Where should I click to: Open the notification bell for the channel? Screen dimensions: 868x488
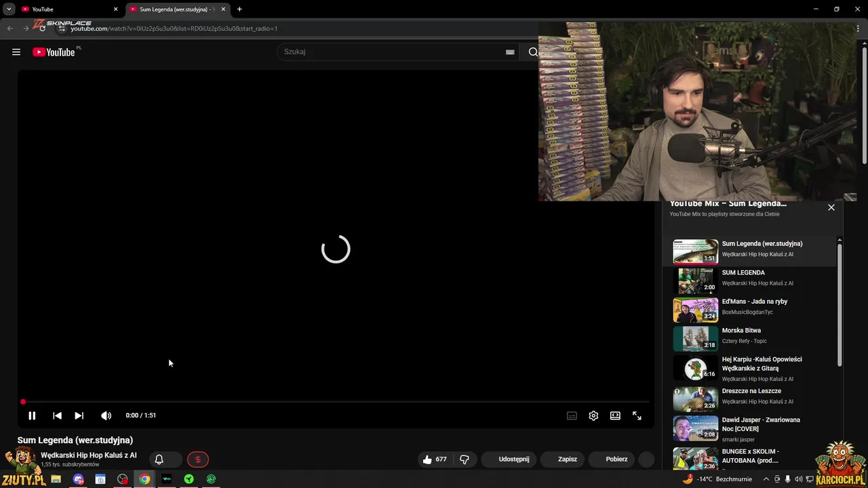pyautogui.click(x=159, y=460)
